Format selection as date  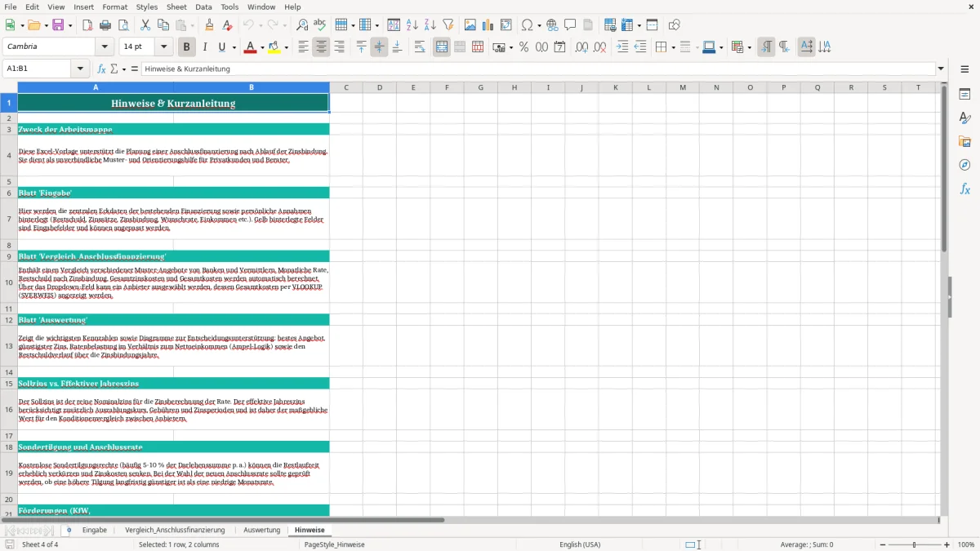[x=559, y=47]
